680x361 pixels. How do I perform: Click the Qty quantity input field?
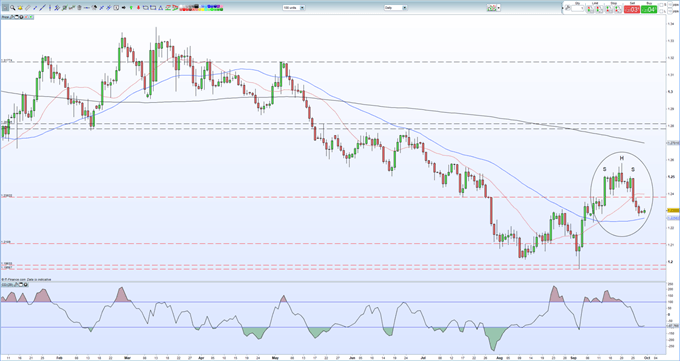coord(577,8)
